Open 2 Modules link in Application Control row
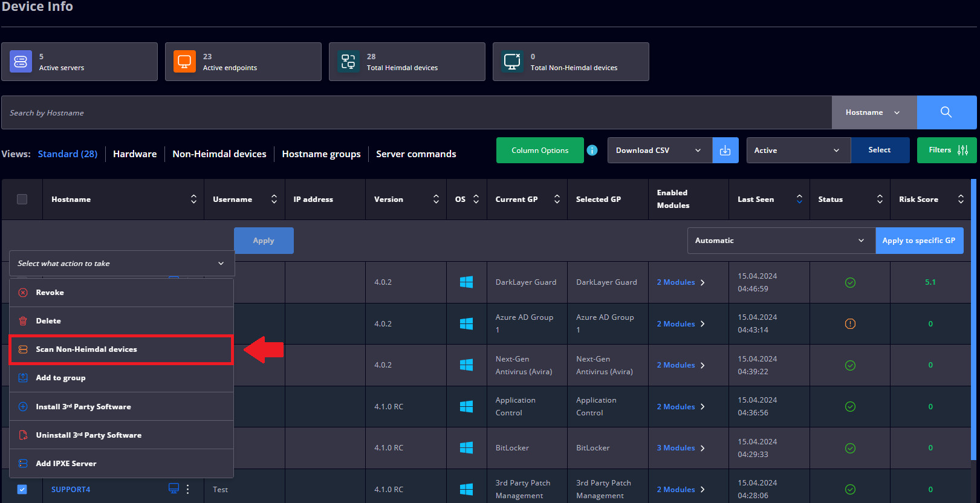 (681, 407)
